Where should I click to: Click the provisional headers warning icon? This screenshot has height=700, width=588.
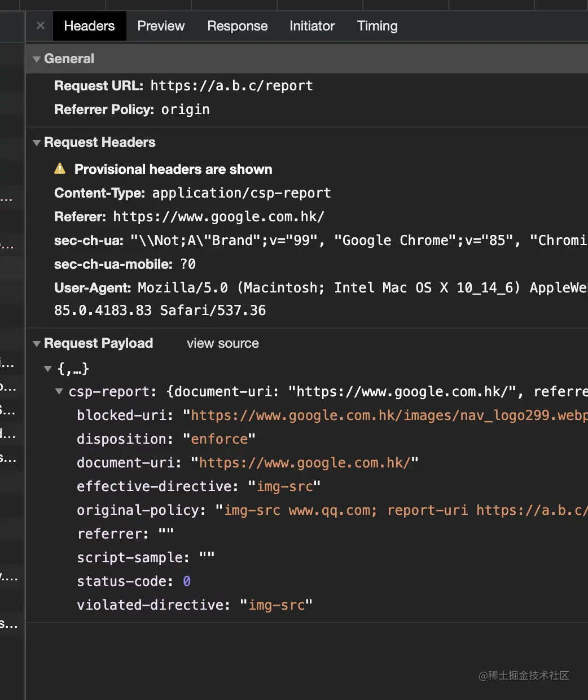(60, 169)
